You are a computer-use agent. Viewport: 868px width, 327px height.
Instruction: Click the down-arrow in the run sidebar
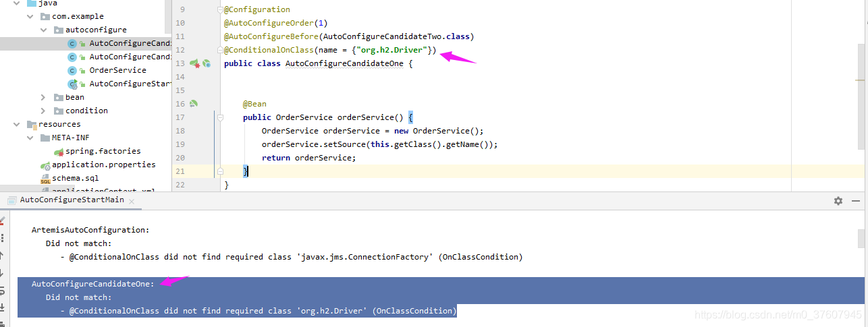pyautogui.click(x=2, y=273)
